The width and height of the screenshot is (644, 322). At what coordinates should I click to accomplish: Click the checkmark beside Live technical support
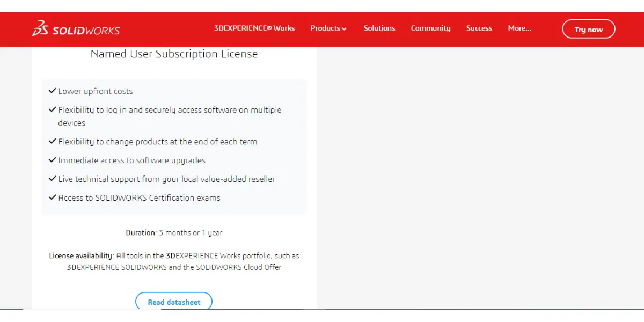53,179
